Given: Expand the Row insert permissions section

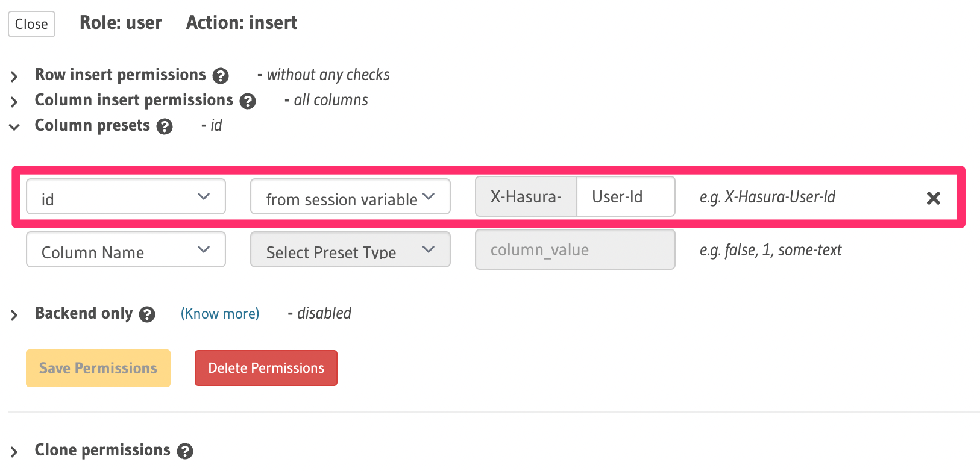Looking at the screenshot, I should click(x=14, y=76).
